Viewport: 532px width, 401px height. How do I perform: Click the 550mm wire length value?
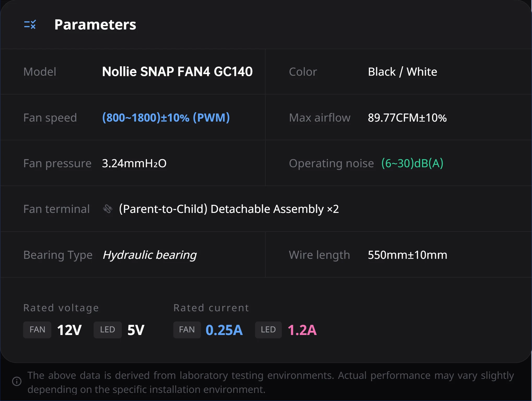[x=407, y=255]
